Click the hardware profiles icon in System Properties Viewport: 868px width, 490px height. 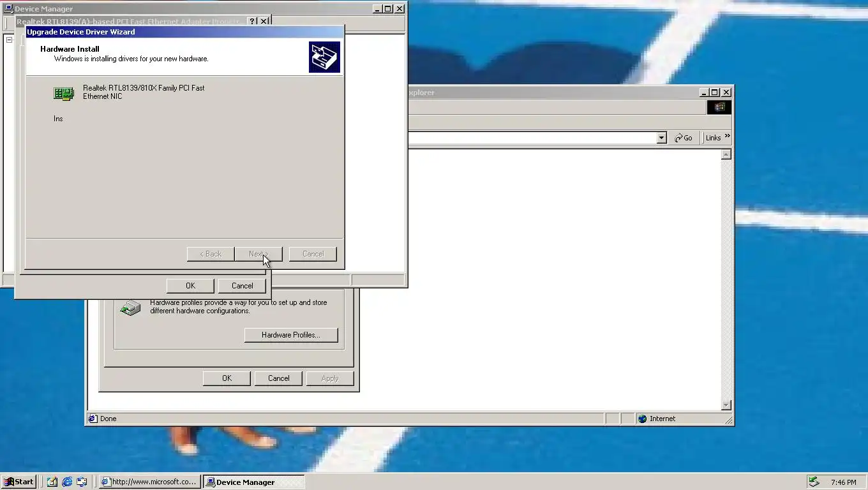[130, 308]
